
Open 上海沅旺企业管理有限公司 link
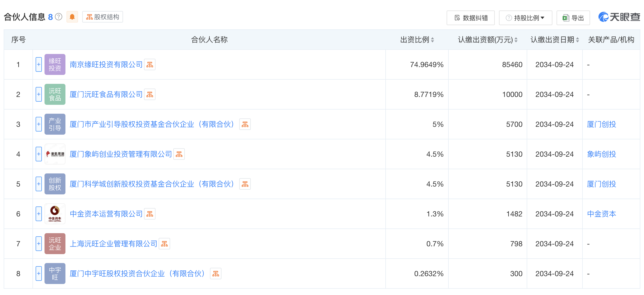tap(113, 244)
